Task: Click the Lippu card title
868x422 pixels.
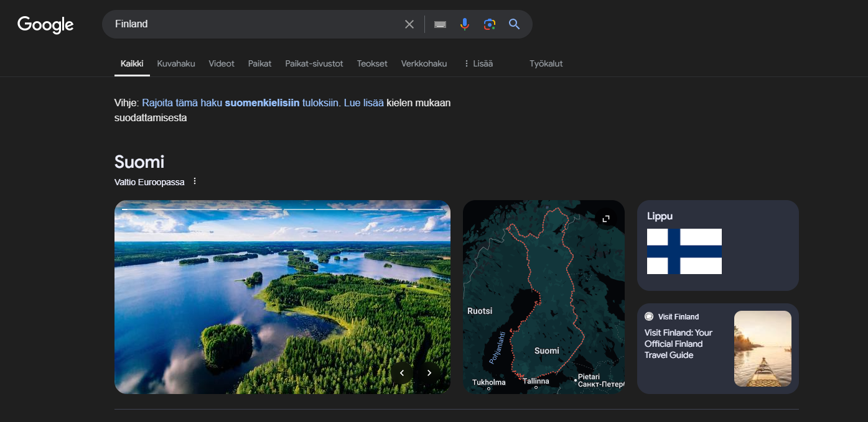Action: (x=660, y=216)
